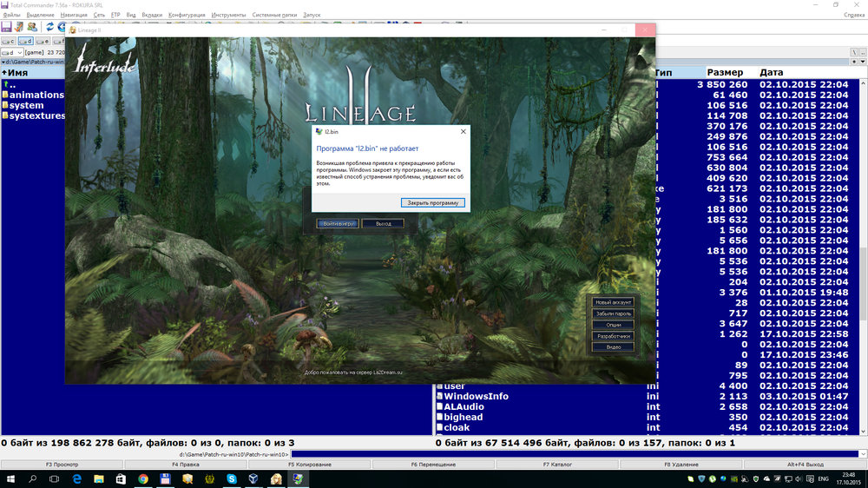Click the Закрыть программу button
The width and height of the screenshot is (868, 488).
click(x=433, y=202)
